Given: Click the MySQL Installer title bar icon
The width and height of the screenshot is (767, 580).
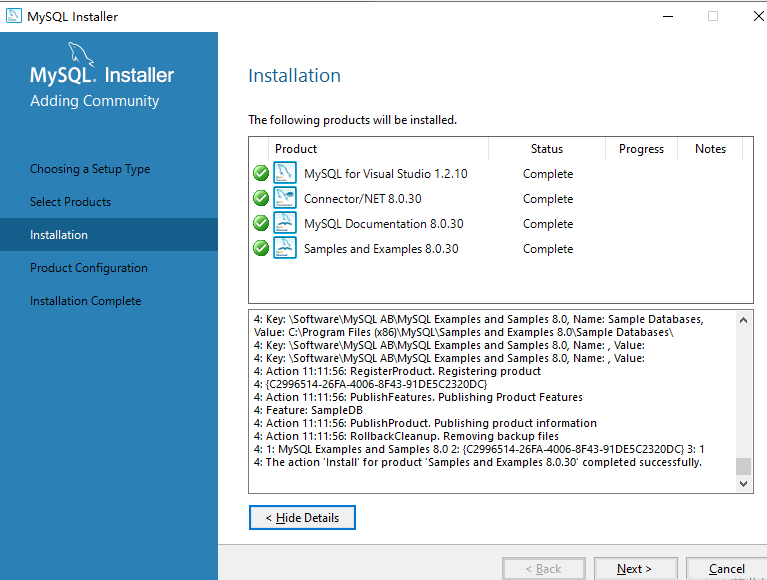Looking at the screenshot, I should tap(14, 16).
